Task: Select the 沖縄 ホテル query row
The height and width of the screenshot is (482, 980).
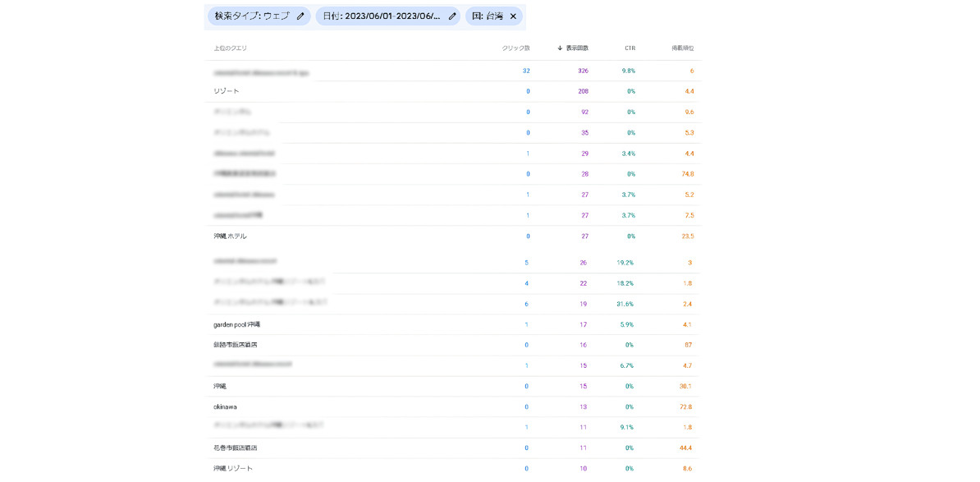Action: 230,236
